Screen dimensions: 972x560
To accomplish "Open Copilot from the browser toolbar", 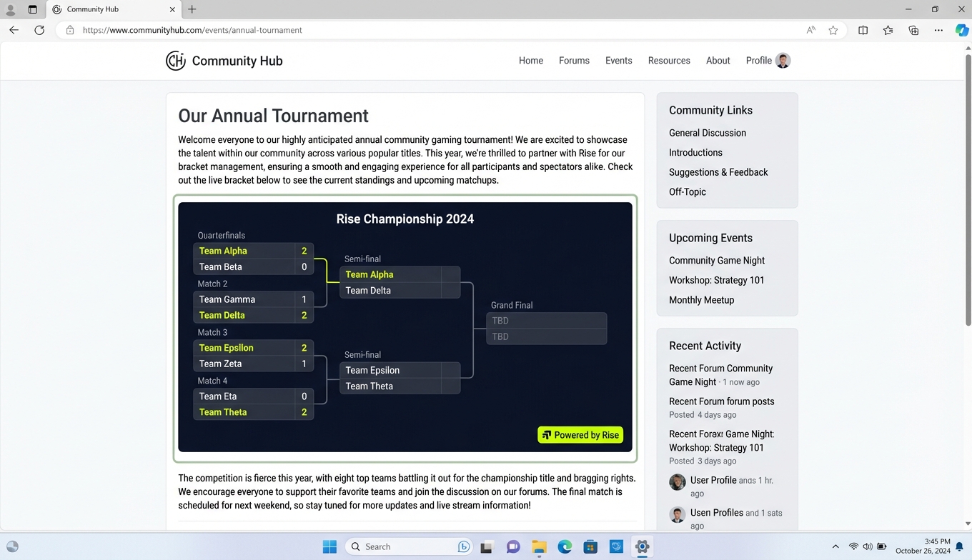I will (961, 30).
